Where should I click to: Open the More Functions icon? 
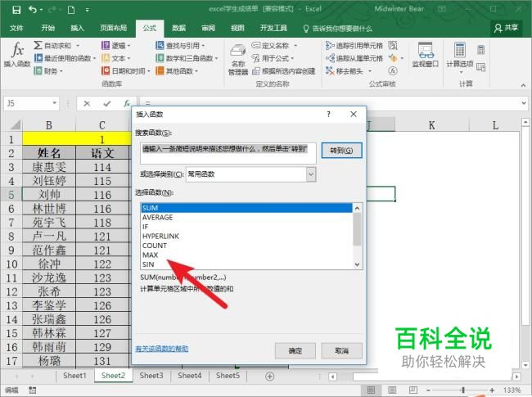(160, 71)
